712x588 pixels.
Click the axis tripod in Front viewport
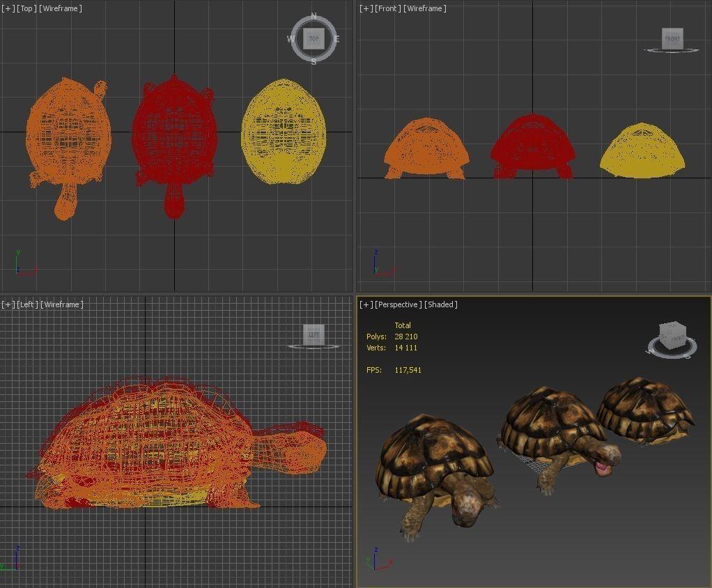click(x=384, y=263)
